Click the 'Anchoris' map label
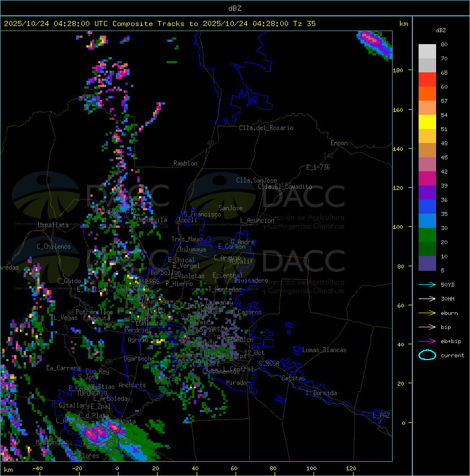The width and height of the screenshot is (470, 476). (132, 385)
